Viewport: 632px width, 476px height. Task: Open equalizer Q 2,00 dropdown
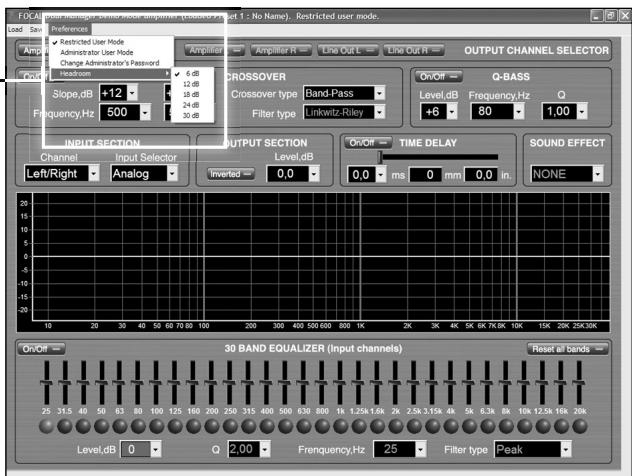(x=265, y=449)
